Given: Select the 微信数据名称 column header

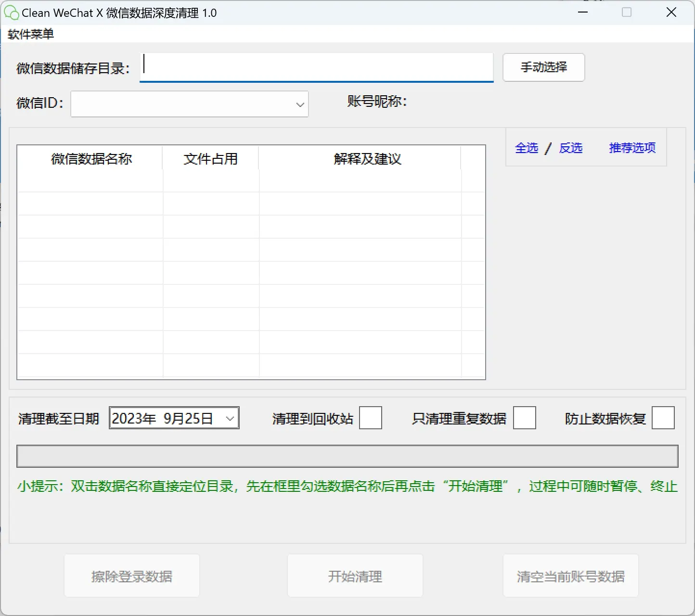Looking at the screenshot, I should [90, 158].
